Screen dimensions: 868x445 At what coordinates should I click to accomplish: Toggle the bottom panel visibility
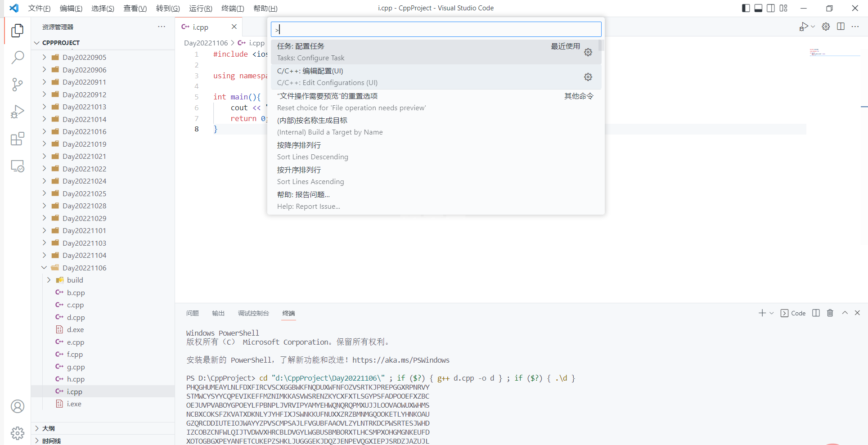[758, 8]
